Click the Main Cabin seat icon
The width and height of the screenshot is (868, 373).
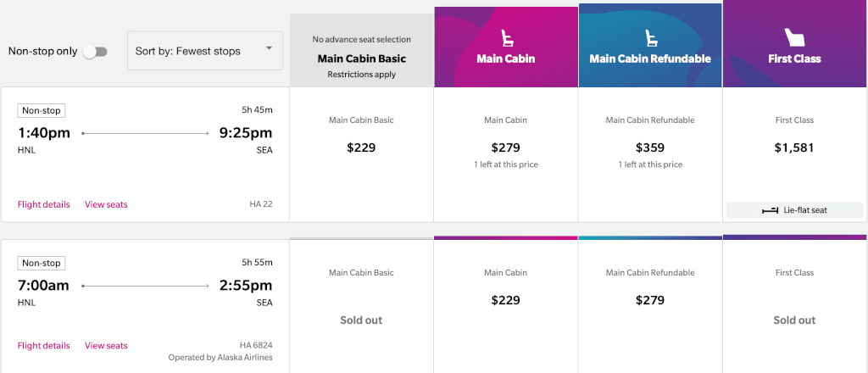tap(506, 37)
